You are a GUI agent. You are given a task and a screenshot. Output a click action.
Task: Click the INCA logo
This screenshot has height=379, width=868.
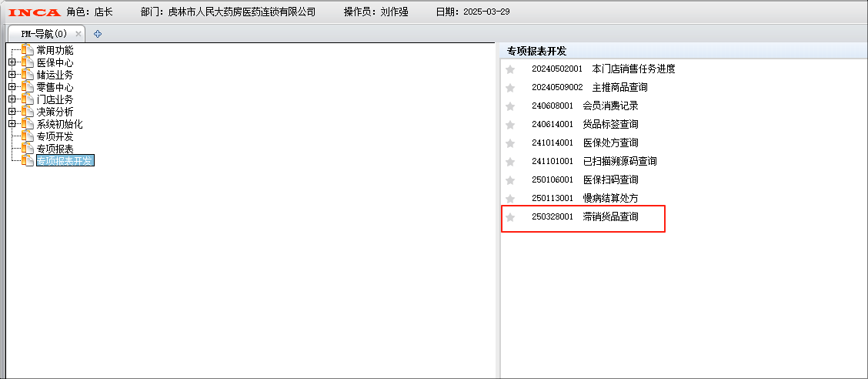point(33,12)
